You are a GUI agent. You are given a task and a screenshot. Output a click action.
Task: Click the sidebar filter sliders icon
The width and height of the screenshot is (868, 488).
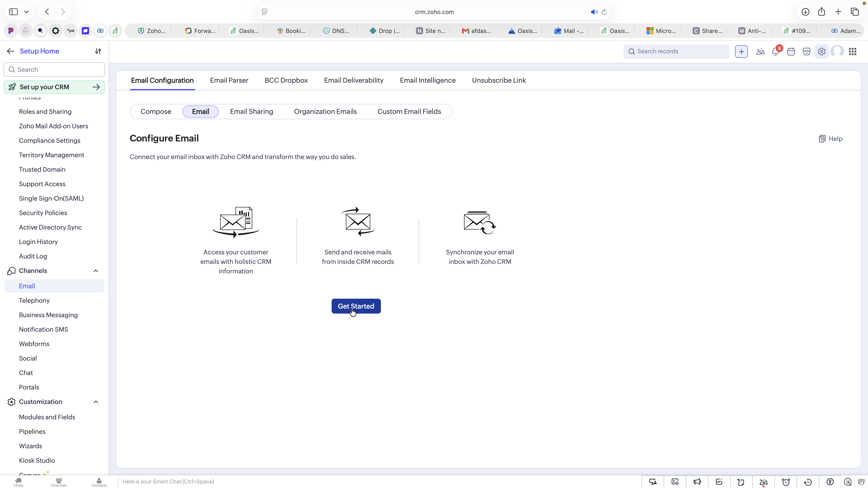(x=98, y=51)
